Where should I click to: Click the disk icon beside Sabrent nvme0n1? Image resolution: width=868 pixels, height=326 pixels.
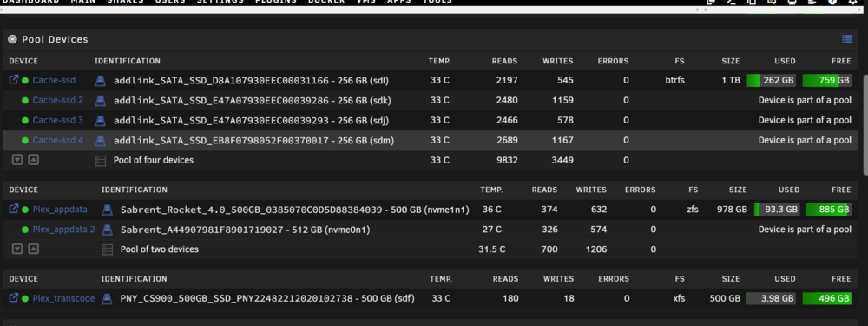click(x=108, y=230)
